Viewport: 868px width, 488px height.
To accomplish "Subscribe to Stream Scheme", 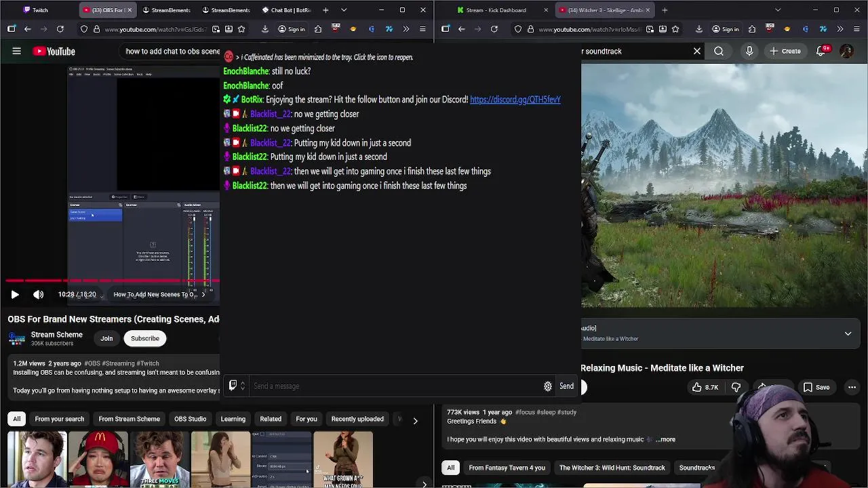I will pyautogui.click(x=144, y=338).
